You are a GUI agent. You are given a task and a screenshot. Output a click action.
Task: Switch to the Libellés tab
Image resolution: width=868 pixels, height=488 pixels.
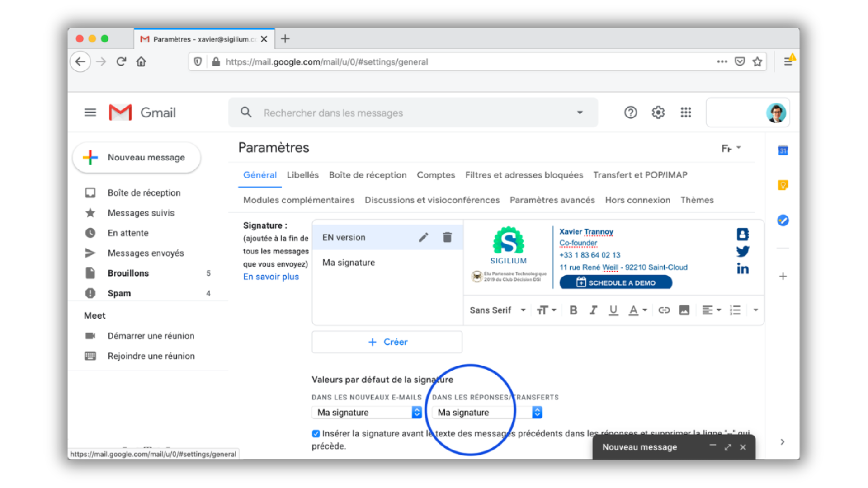[x=302, y=175]
